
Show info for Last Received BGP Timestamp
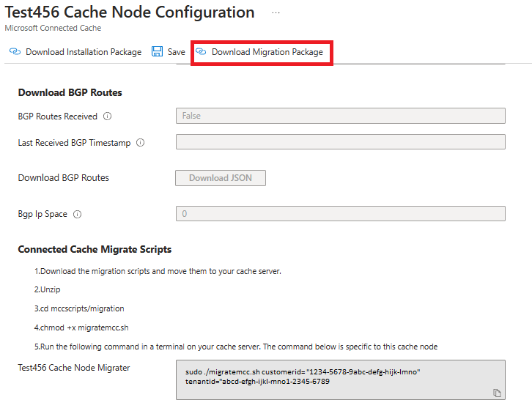pos(140,143)
